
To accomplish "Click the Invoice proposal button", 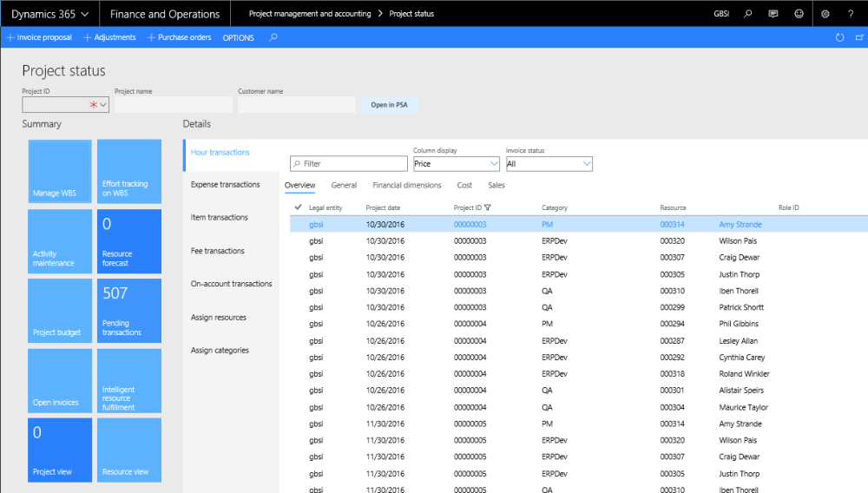I will pyautogui.click(x=40, y=37).
